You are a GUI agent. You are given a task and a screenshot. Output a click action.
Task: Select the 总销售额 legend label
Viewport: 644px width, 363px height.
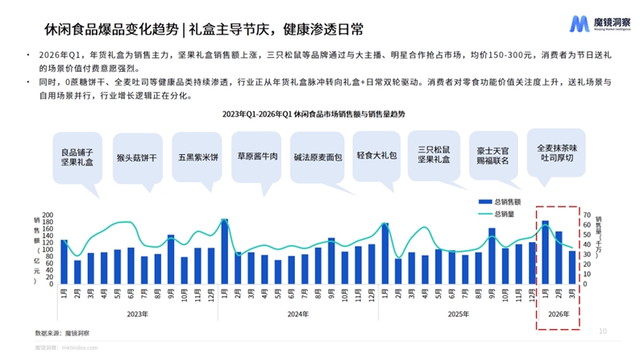pos(508,202)
